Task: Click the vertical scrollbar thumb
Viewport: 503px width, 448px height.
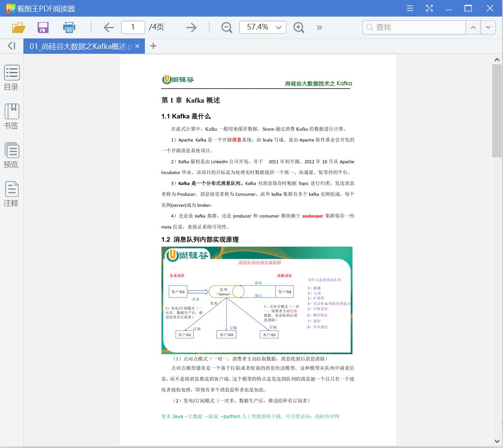Action: tap(497, 110)
